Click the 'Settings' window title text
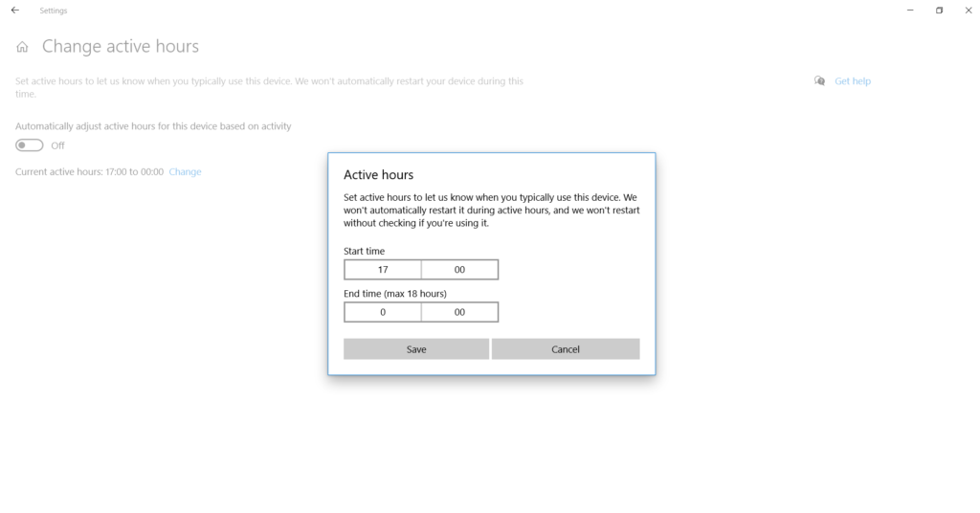Screen dimensions: 980x513 pyautogui.click(x=54, y=11)
